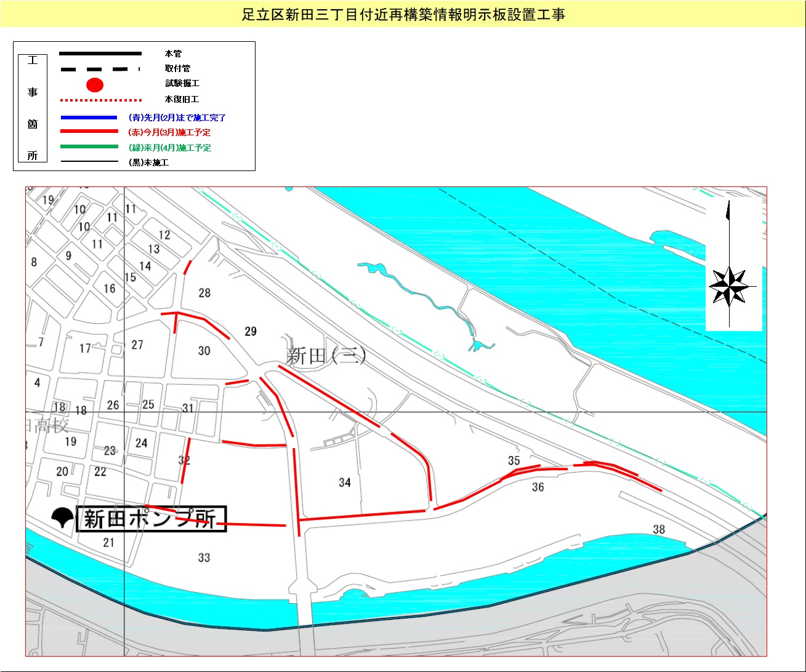Click the compass rose star icon
806x672 pixels.
pyautogui.click(x=729, y=287)
